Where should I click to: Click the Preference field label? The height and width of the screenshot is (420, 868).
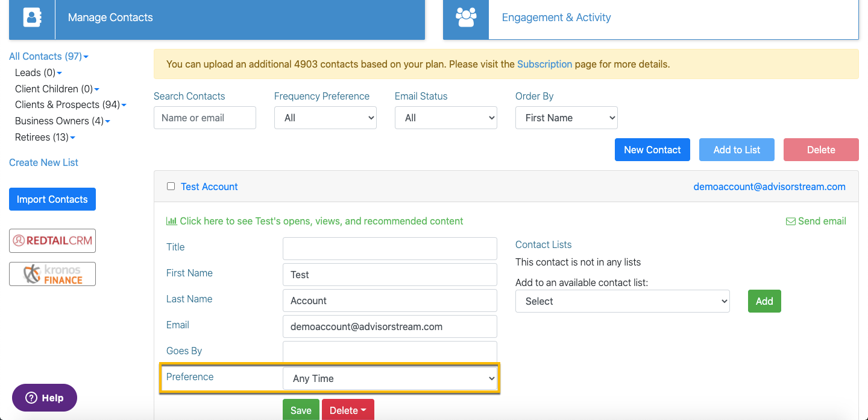tap(190, 377)
